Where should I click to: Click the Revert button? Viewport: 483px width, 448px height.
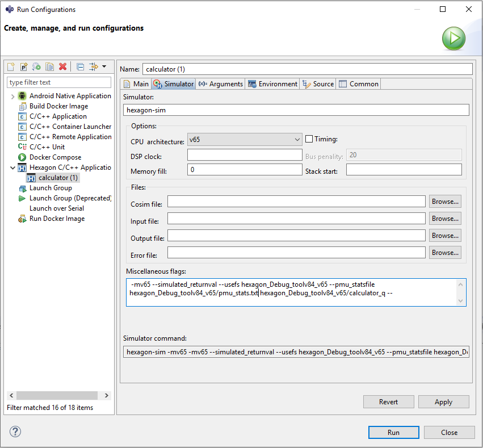pos(388,402)
